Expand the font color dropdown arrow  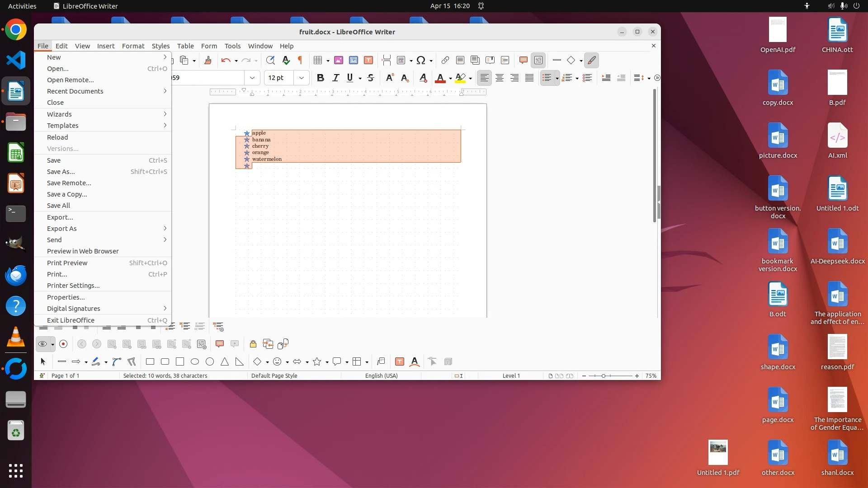450,79
